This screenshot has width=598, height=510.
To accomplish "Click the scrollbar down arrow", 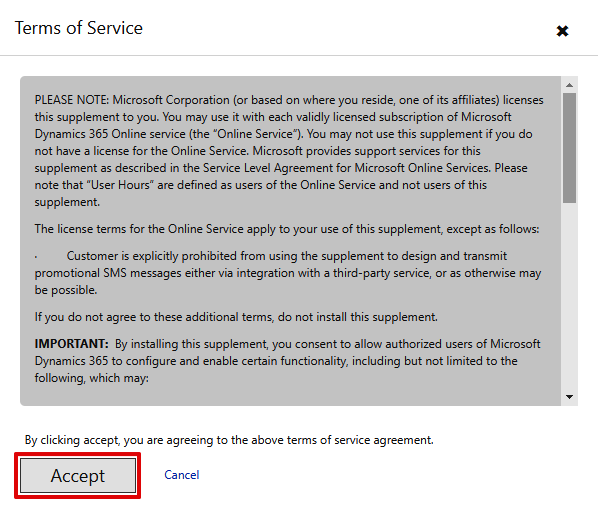I will [x=569, y=397].
